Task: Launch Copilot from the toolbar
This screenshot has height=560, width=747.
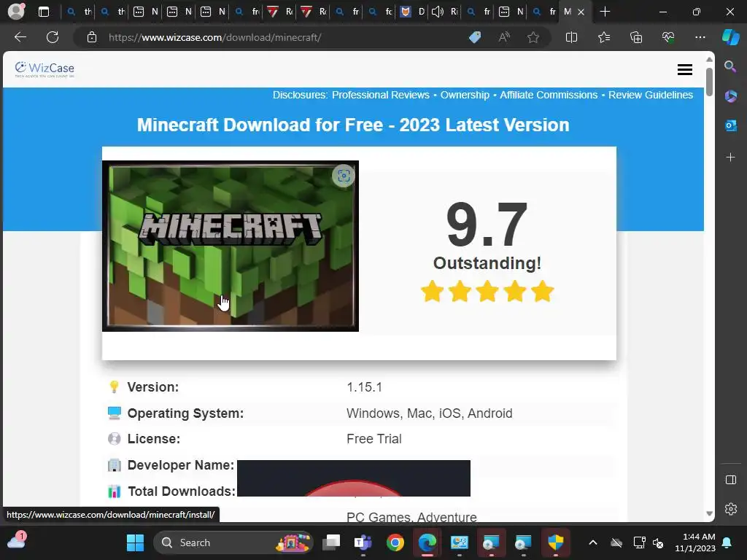Action: [730, 37]
